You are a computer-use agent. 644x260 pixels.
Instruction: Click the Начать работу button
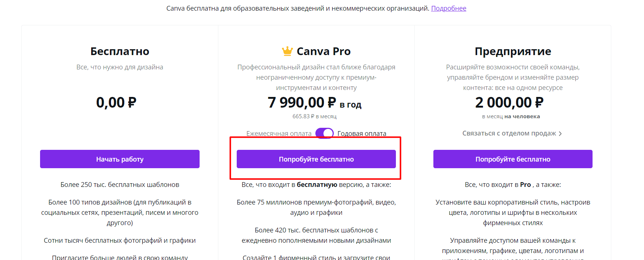point(120,159)
